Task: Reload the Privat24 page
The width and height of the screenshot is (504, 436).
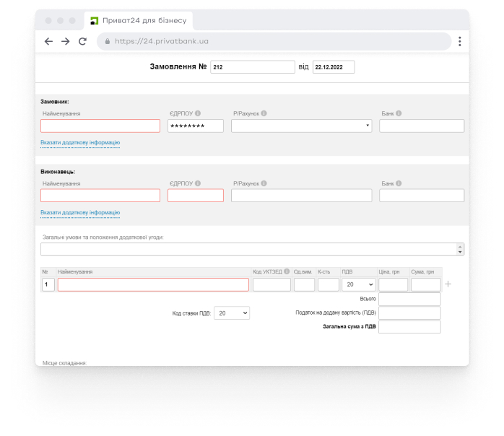Action: (82, 42)
